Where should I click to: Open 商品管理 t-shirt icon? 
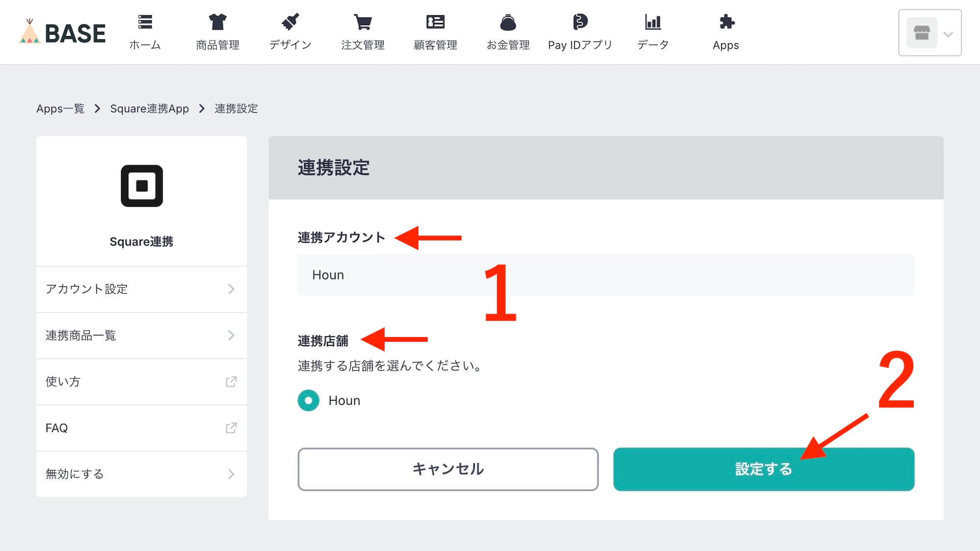click(x=218, y=22)
